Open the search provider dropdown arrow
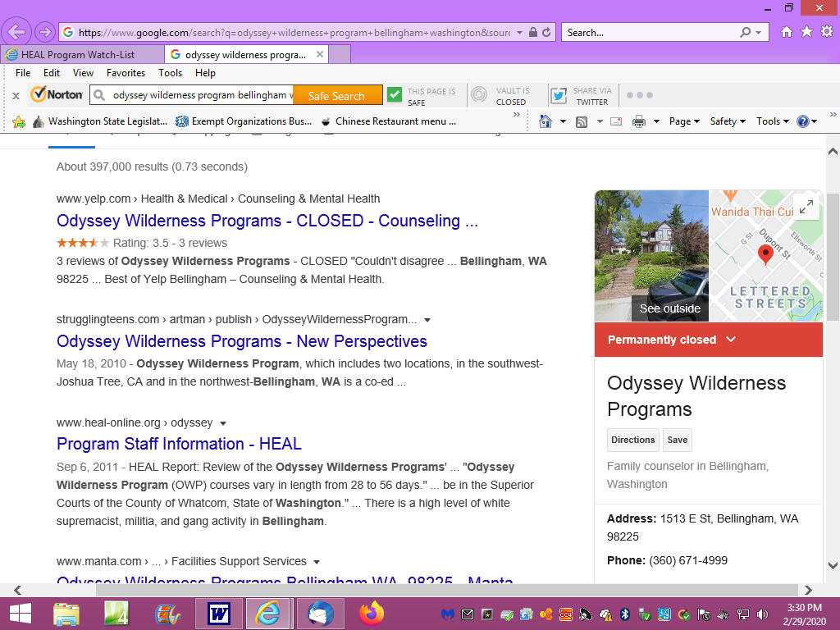 (759, 33)
